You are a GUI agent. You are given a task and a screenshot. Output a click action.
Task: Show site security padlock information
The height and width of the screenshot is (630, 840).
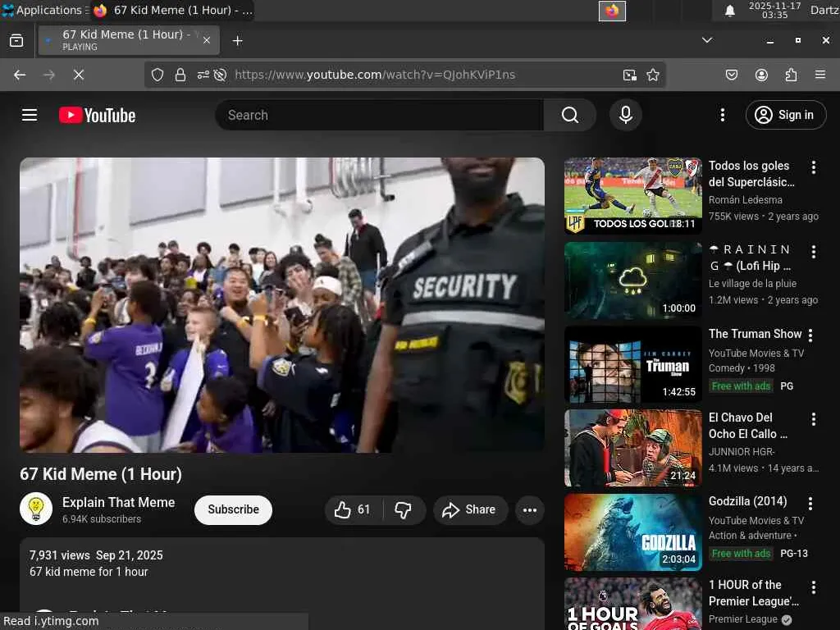point(180,75)
